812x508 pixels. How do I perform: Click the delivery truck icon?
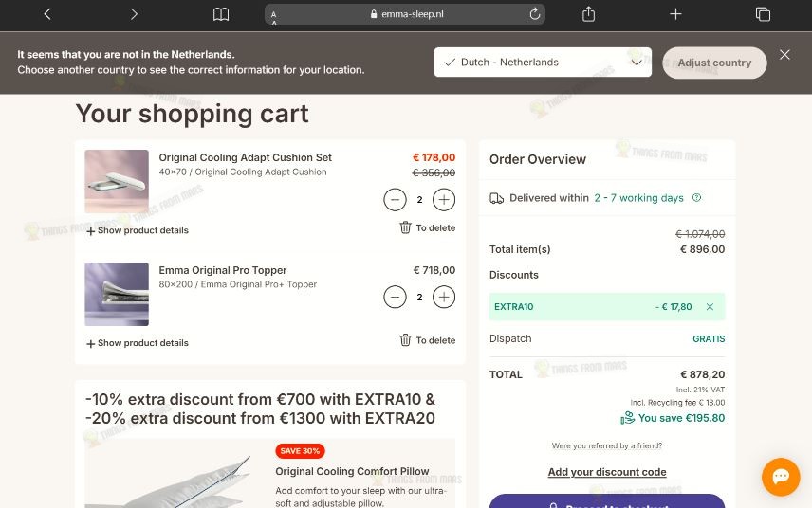(x=497, y=198)
